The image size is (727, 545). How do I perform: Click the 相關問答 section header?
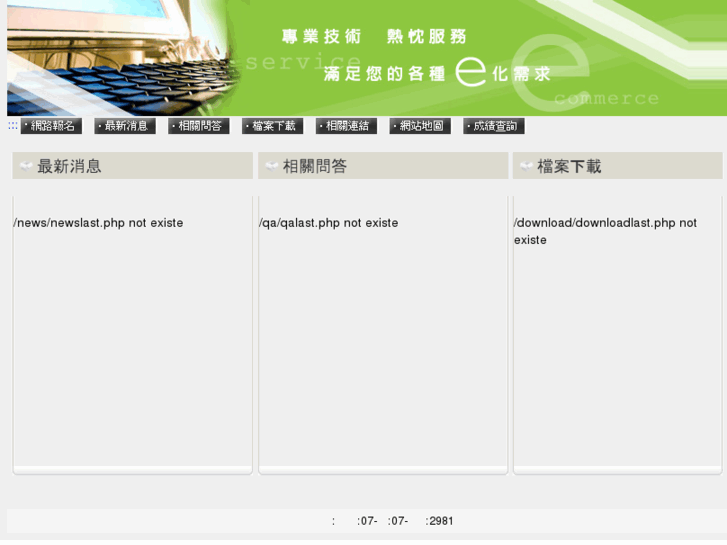[x=383, y=166]
